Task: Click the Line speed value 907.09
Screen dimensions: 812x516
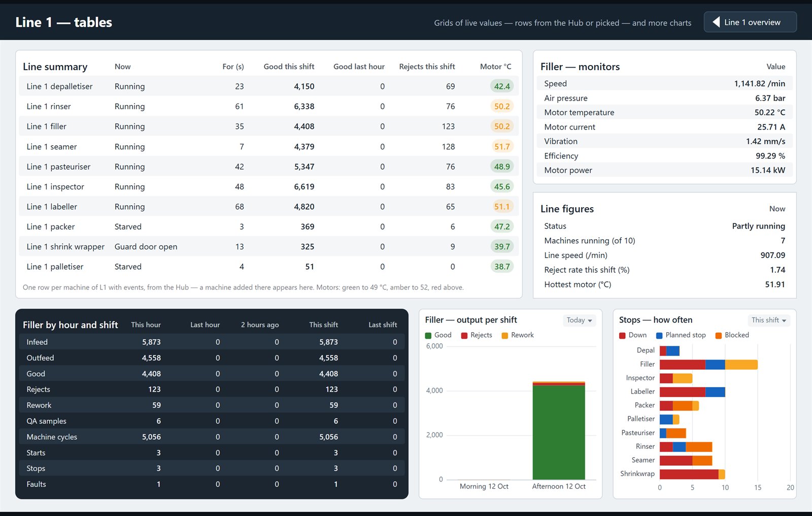Action: click(x=772, y=255)
